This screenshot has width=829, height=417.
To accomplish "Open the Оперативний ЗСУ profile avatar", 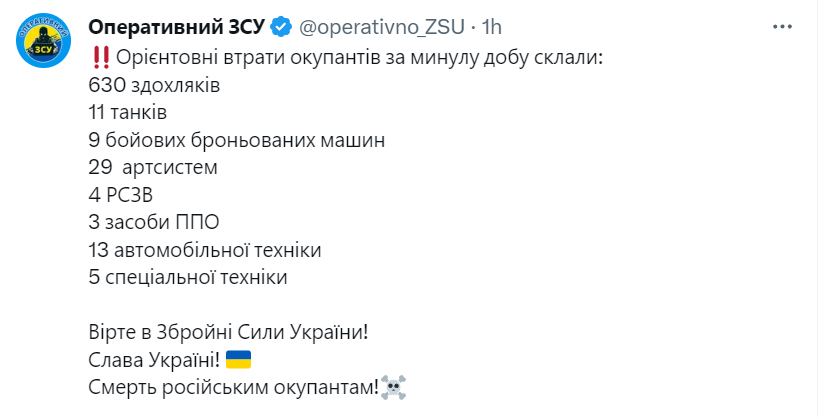I will tap(43, 41).
